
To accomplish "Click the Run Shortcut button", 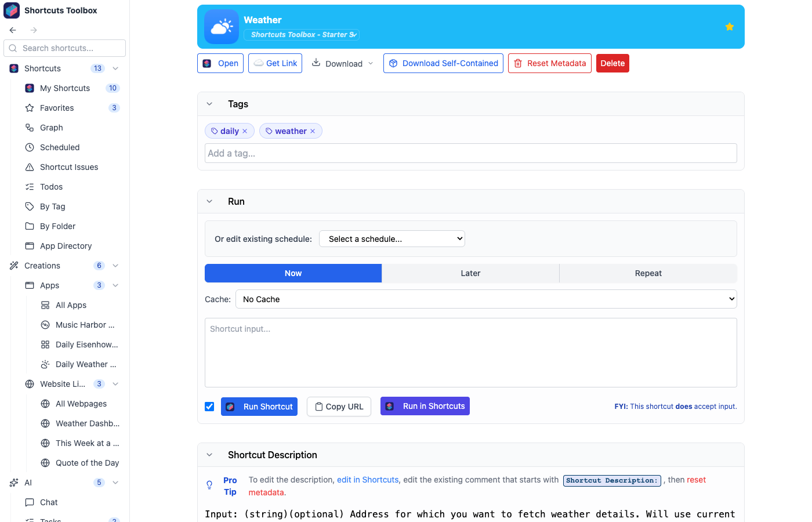I will 259,407.
